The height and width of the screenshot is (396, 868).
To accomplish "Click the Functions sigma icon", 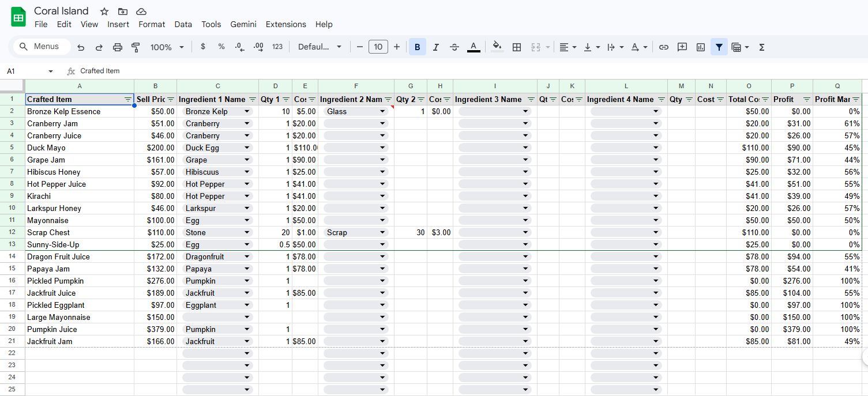I will (761, 47).
